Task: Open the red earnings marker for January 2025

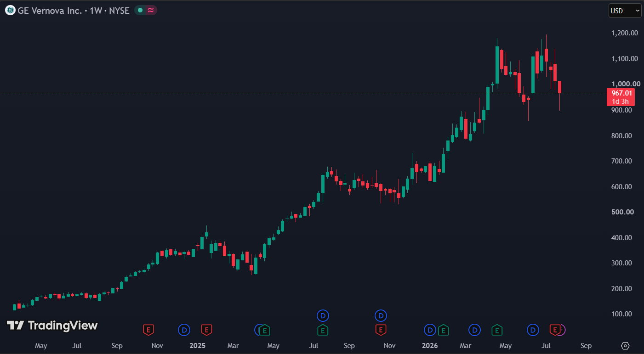Action: point(206,329)
